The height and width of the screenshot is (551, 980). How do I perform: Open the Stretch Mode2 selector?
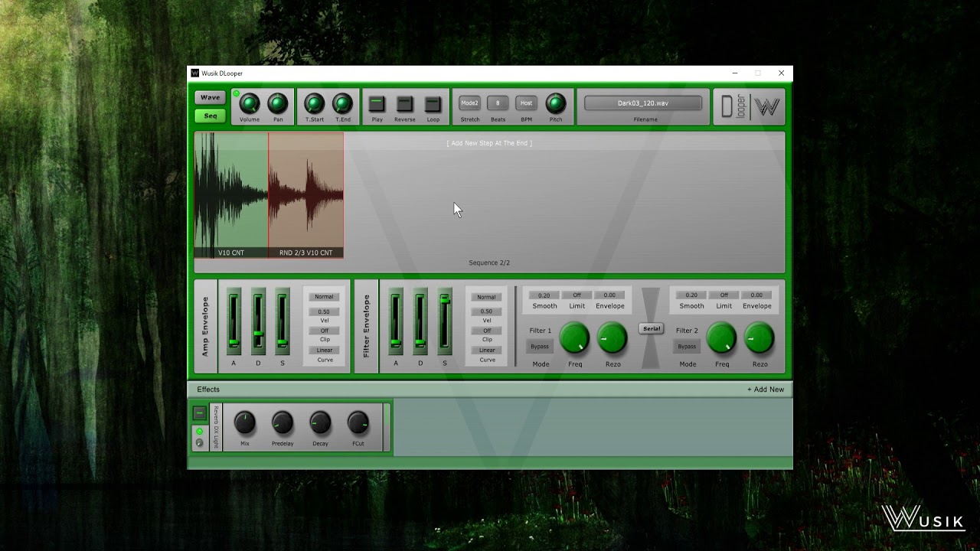pyautogui.click(x=469, y=103)
